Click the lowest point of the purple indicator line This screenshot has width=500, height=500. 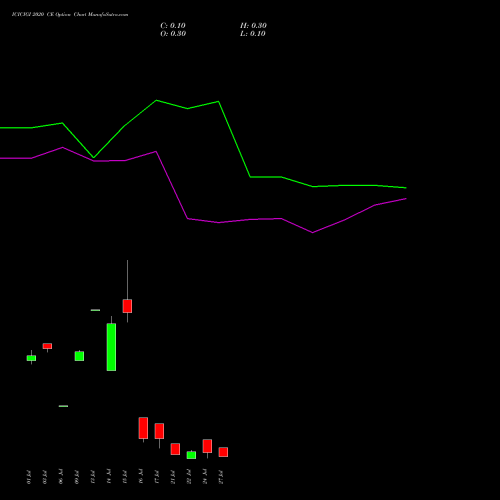pos(312,233)
